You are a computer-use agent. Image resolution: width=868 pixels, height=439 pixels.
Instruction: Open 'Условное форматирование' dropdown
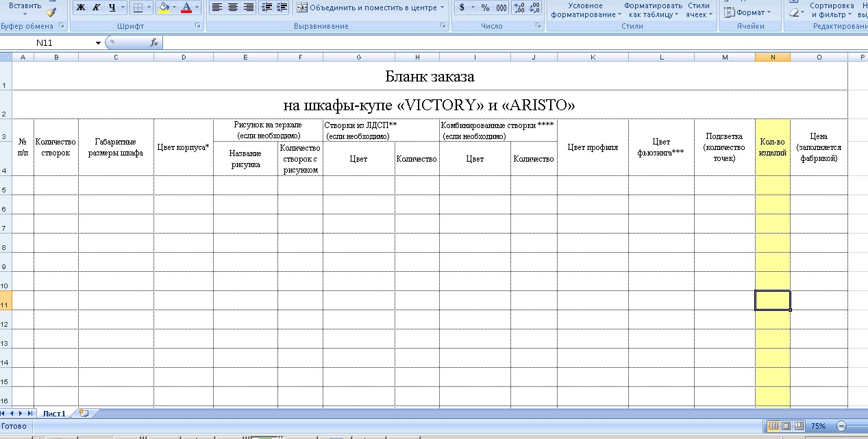click(x=586, y=10)
